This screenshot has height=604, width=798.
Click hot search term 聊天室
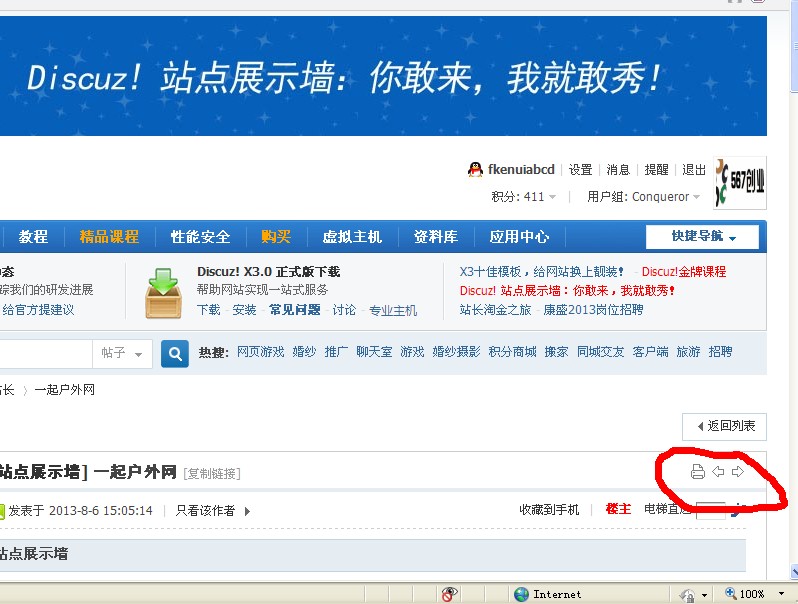(374, 352)
